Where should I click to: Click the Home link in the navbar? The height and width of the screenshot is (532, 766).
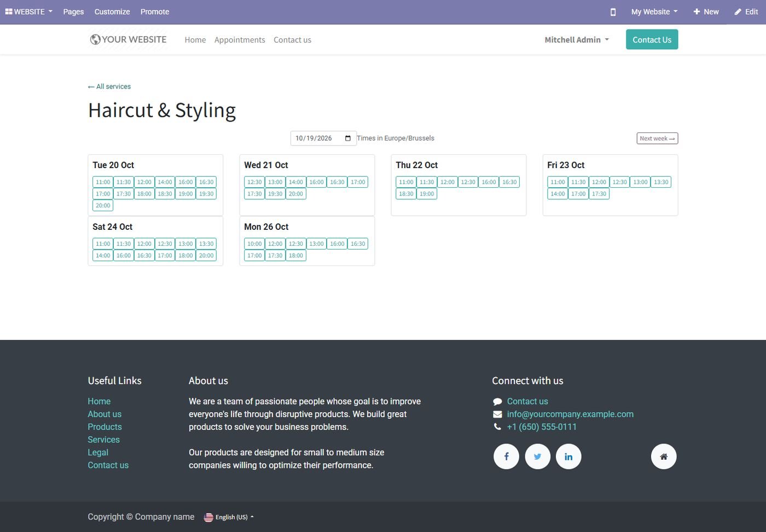[x=195, y=40]
